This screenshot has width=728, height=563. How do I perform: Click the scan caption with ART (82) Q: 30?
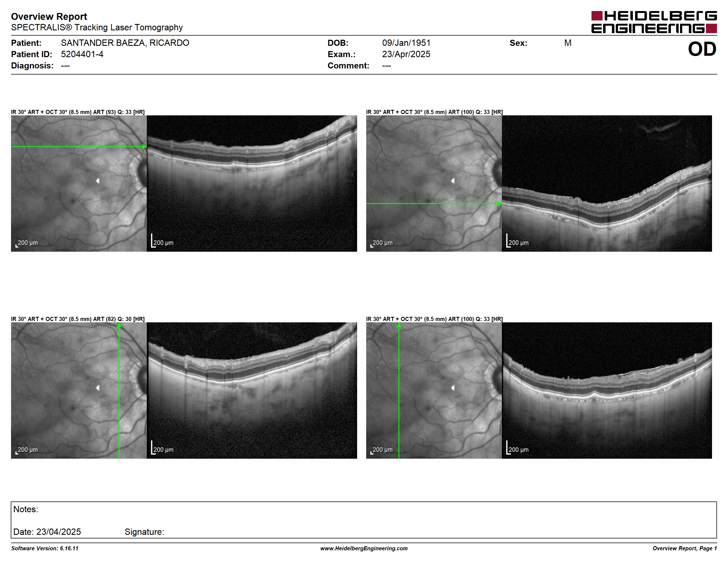pos(78,319)
